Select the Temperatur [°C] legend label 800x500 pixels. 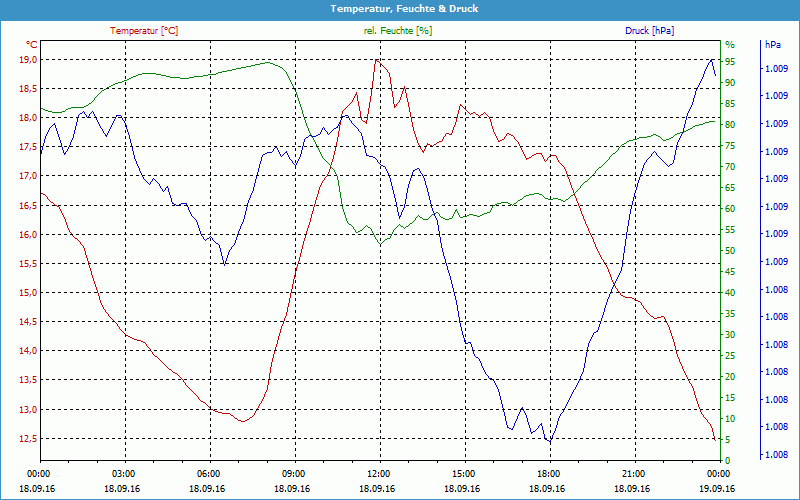(x=144, y=31)
